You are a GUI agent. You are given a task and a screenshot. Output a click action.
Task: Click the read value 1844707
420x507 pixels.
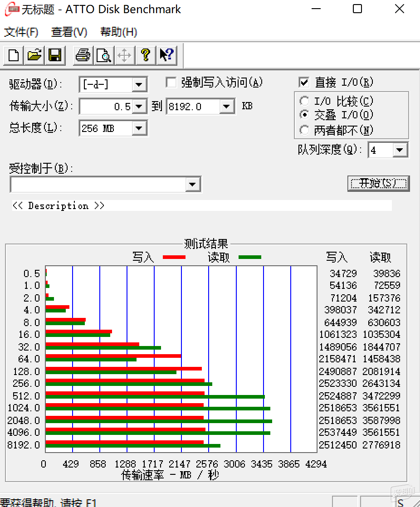(381, 347)
